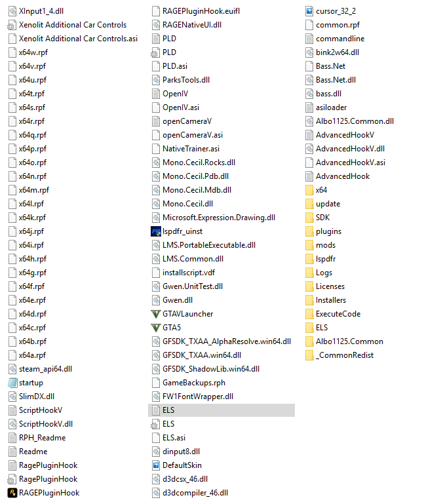Select the file name "Mono.Cecil.Rocks.dll"

tap(199, 163)
